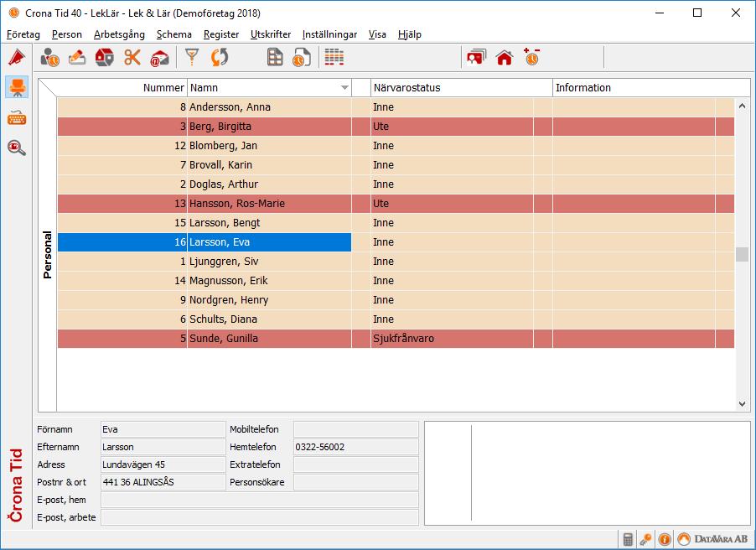Click the red home toolbar icon

(505, 57)
